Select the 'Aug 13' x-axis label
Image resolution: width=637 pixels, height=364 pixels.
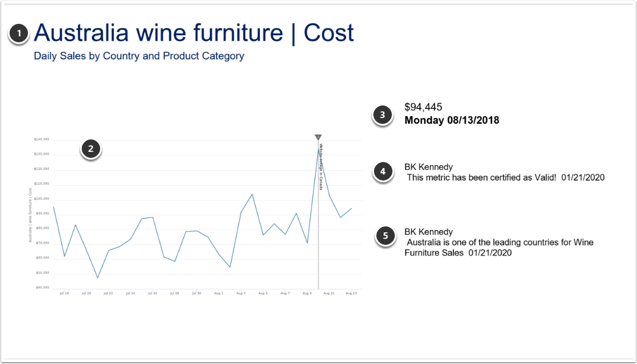(x=351, y=293)
